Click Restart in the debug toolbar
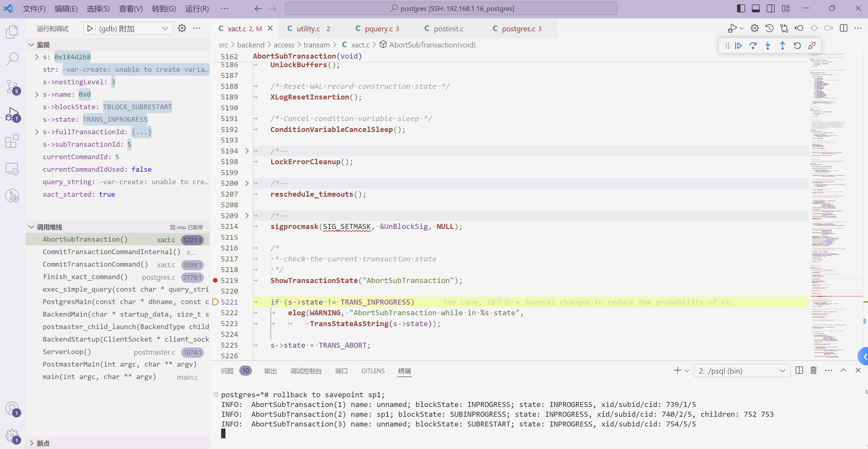This screenshot has width=868, height=449. click(x=797, y=46)
